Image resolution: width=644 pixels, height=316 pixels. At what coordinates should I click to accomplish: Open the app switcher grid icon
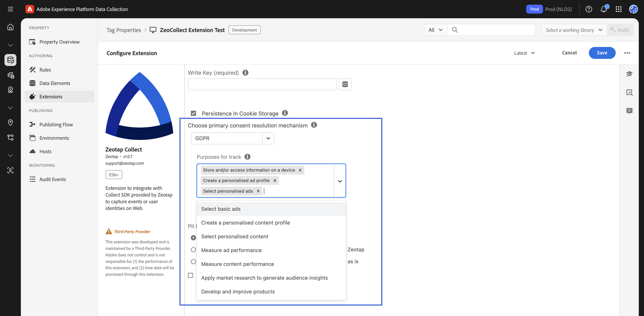[618, 9]
